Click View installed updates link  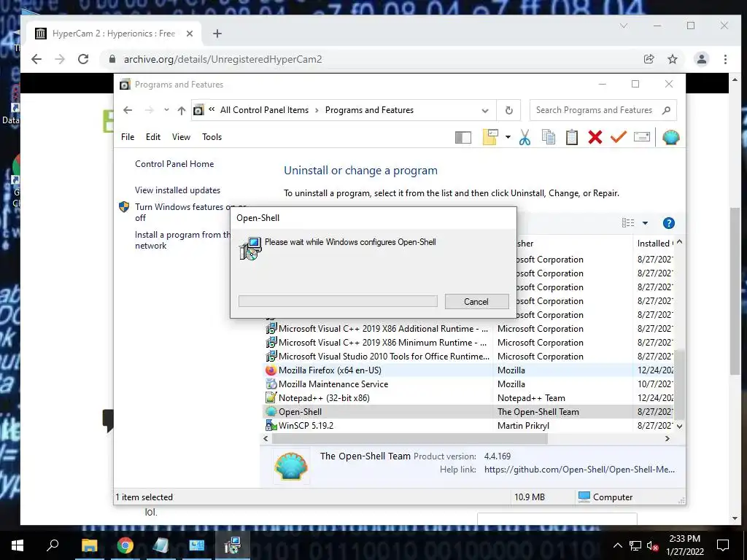[178, 190]
